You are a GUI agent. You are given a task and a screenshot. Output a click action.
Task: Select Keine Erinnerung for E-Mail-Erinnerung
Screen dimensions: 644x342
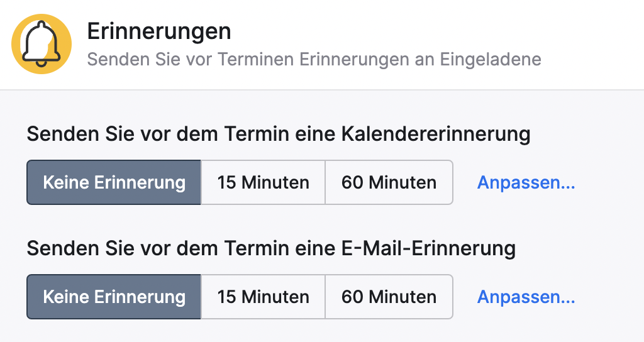pos(114,297)
